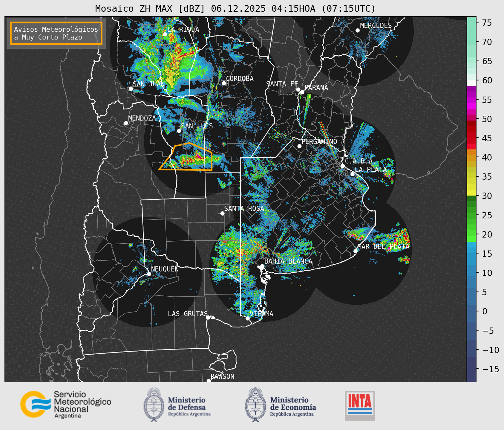The width and height of the screenshot is (504, 430).
Task: Click the white marker dot for La Rioja
Action: (x=165, y=34)
